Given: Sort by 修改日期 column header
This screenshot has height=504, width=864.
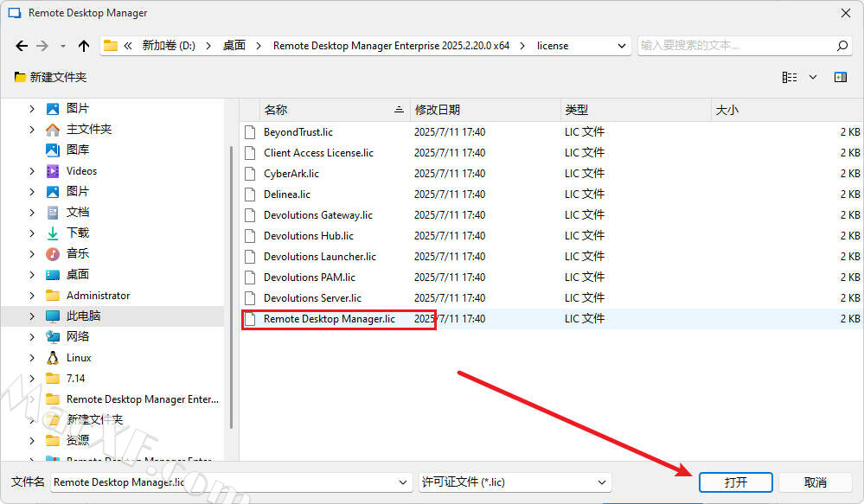Looking at the screenshot, I should coord(485,110).
